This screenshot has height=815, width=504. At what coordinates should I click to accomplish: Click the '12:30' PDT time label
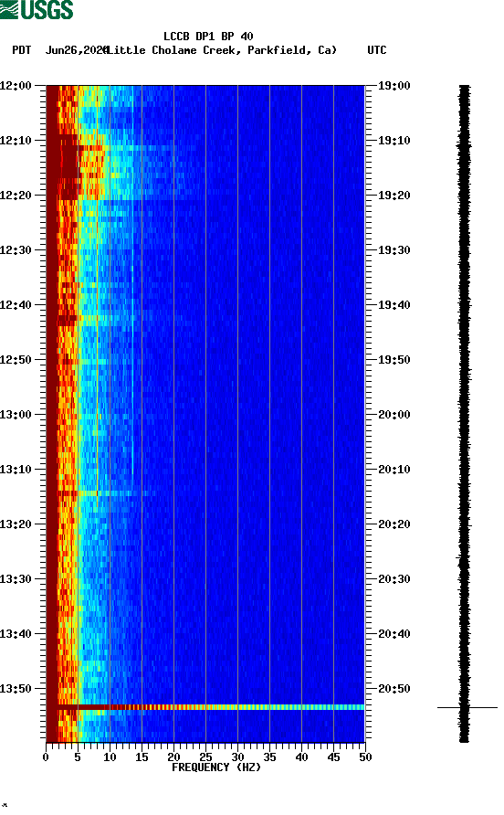[16, 250]
